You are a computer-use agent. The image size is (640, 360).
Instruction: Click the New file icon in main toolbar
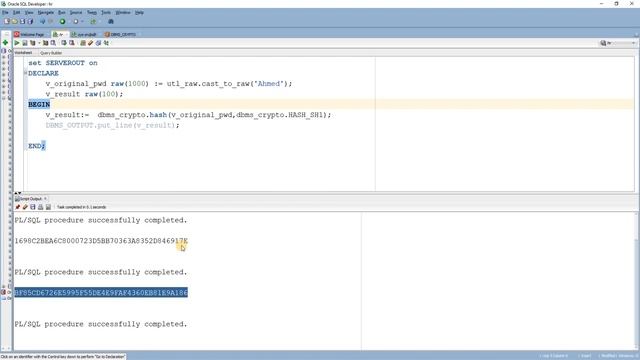7,21
